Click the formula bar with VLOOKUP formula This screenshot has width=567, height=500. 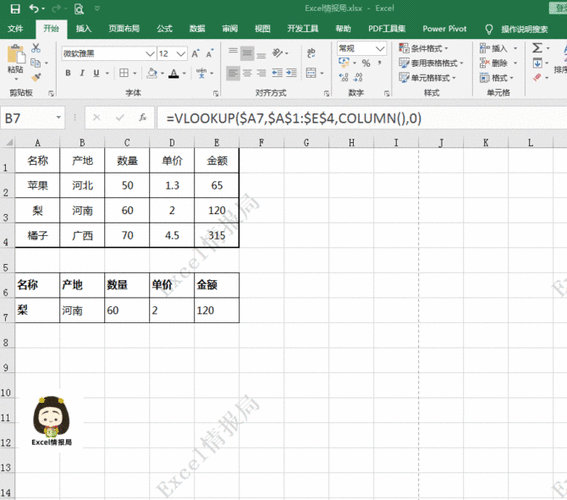[362, 118]
